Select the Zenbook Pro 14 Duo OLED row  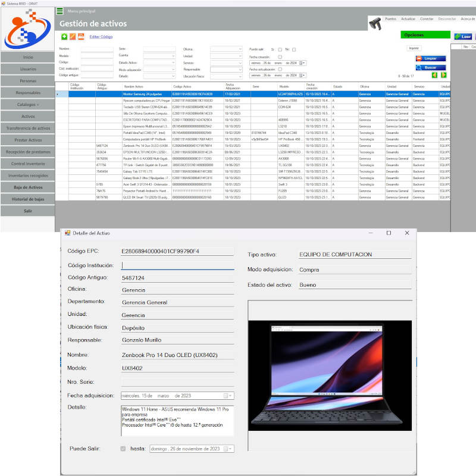[x=253, y=146]
